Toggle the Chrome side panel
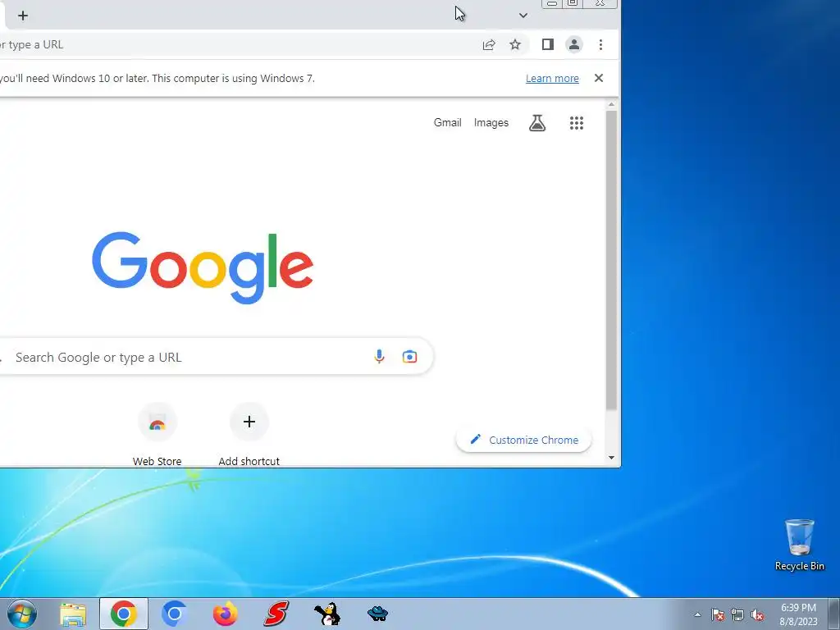Viewport: 840px width, 630px height. click(547, 44)
